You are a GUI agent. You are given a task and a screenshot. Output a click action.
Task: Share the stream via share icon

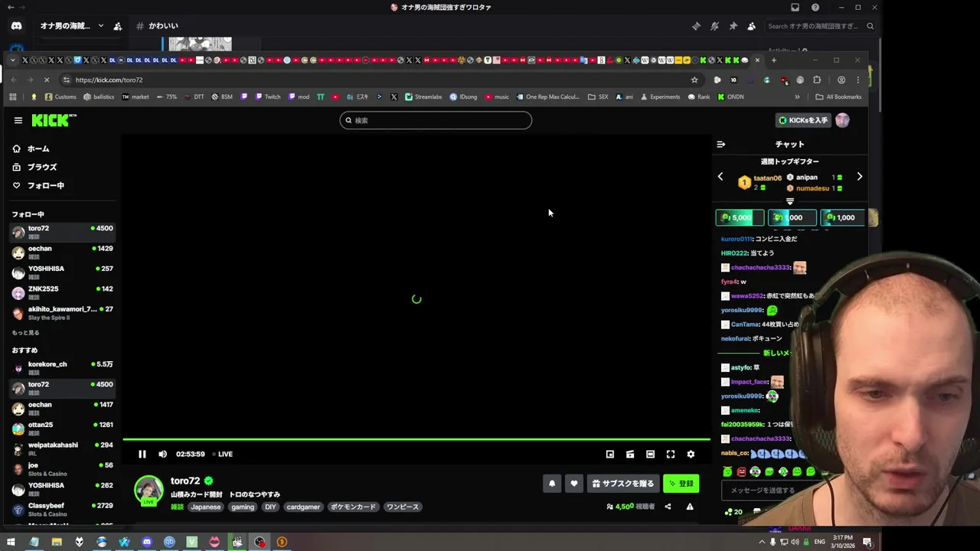pyautogui.click(x=668, y=507)
